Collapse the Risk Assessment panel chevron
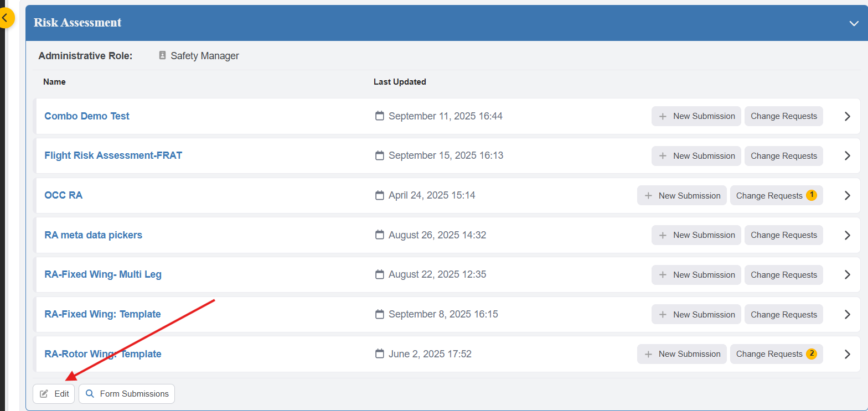 tap(854, 23)
